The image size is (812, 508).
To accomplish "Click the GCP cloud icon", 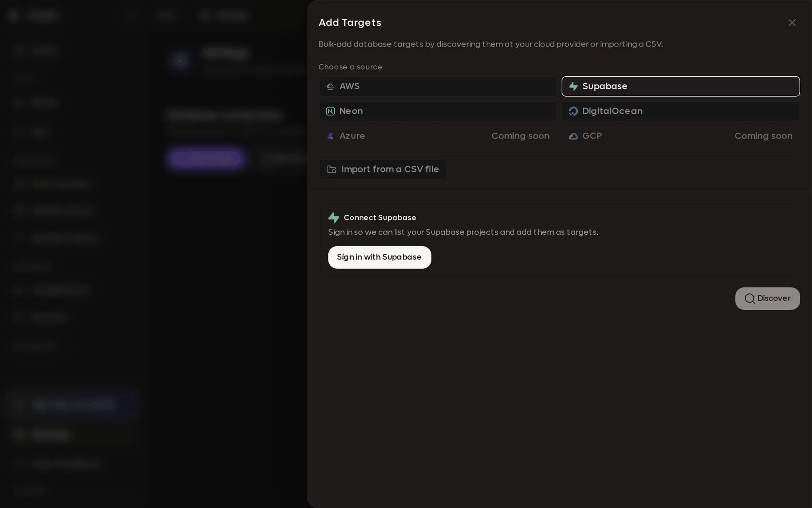I will [x=573, y=136].
